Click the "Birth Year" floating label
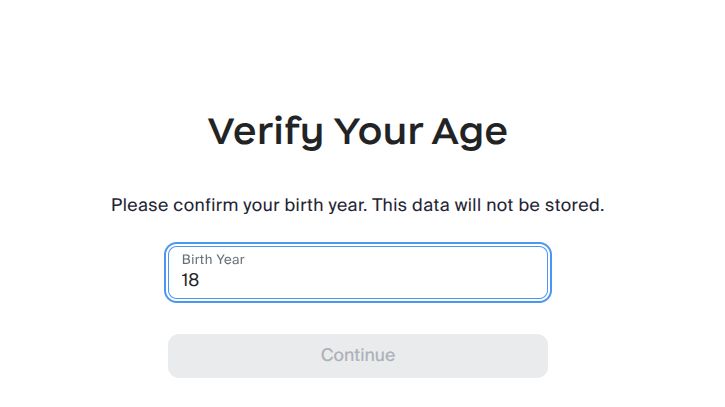The height and width of the screenshot is (407, 725). tap(213, 259)
